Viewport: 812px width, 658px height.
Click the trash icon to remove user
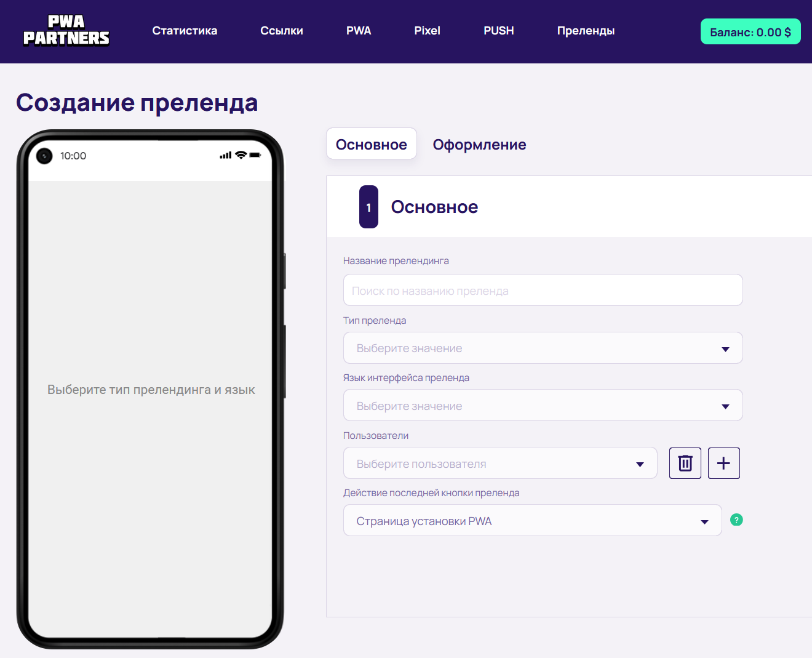685,463
